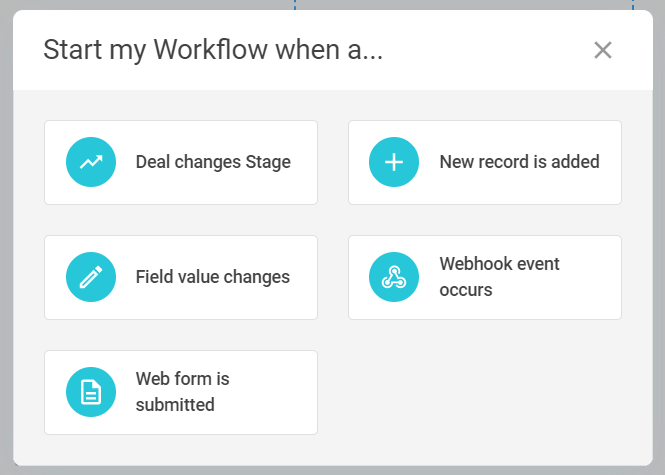The image size is (665, 475).
Task: Close the workflow trigger dialog
Action: click(602, 50)
